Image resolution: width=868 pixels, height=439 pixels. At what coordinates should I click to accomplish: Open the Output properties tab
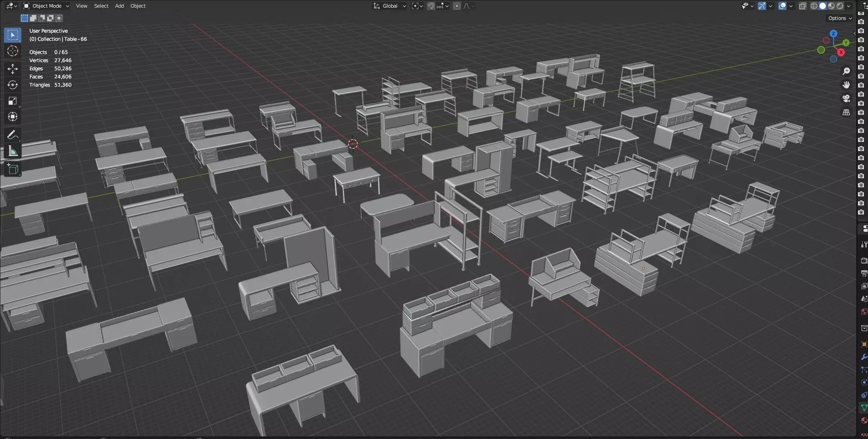(x=864, y=273)
